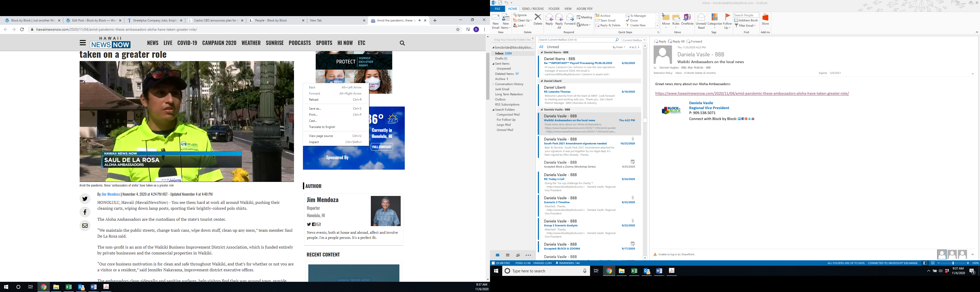The image size is (980, 292).
Task: Click the FULL FORECAST weather button
Action: [x=382, y=147]
